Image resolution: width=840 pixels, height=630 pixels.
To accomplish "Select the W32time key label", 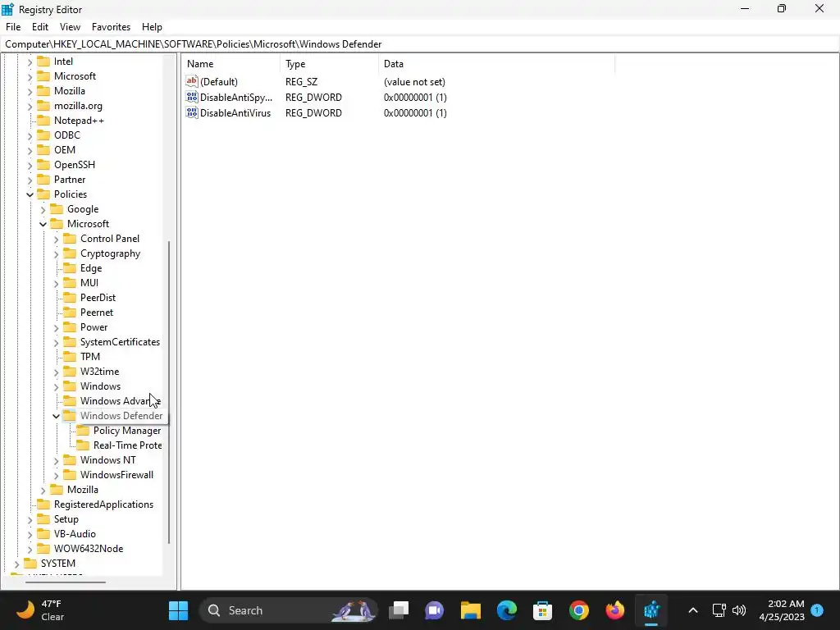I will [x=99, y=372].
